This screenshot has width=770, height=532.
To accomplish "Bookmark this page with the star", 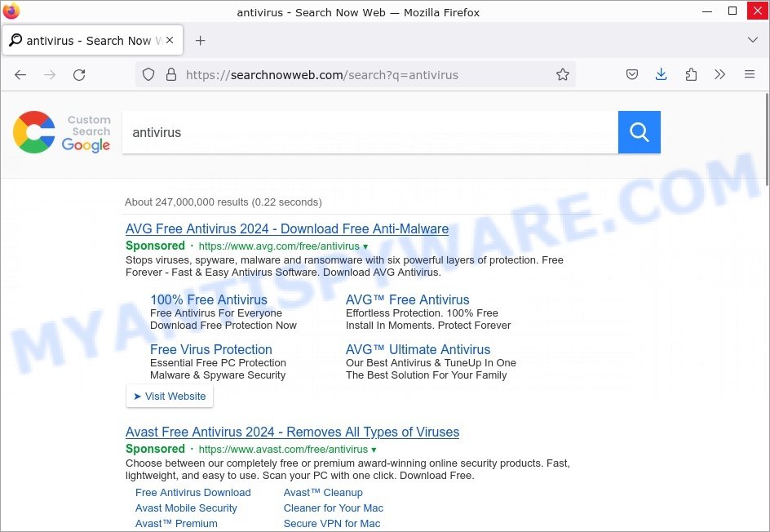I will pos(563,75).
